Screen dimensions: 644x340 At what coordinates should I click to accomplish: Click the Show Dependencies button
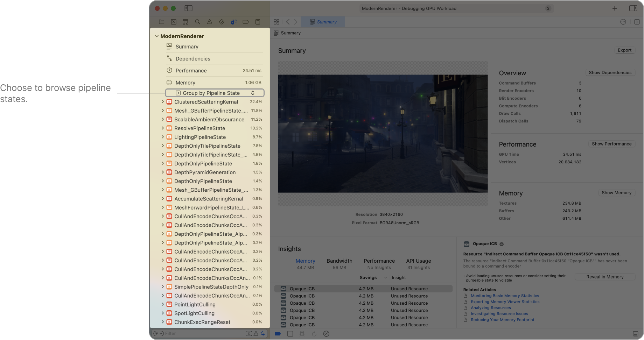pos(610,72)
